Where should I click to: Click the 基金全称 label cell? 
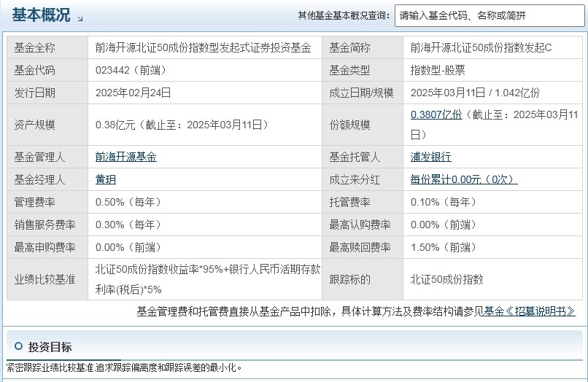47,47
